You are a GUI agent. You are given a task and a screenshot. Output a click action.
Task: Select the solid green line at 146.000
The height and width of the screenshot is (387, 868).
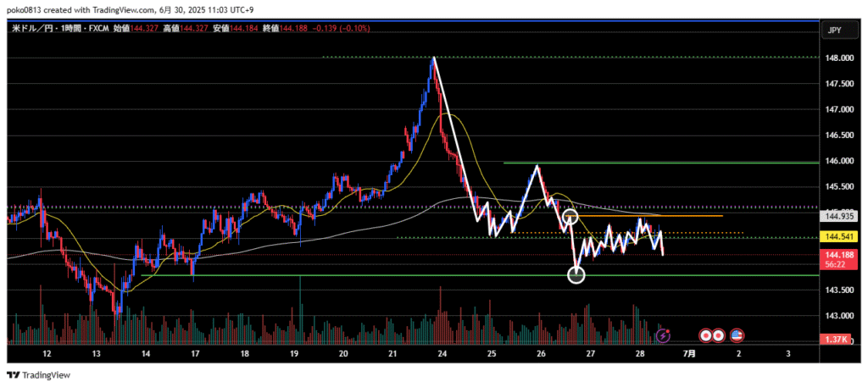point(661,162)
